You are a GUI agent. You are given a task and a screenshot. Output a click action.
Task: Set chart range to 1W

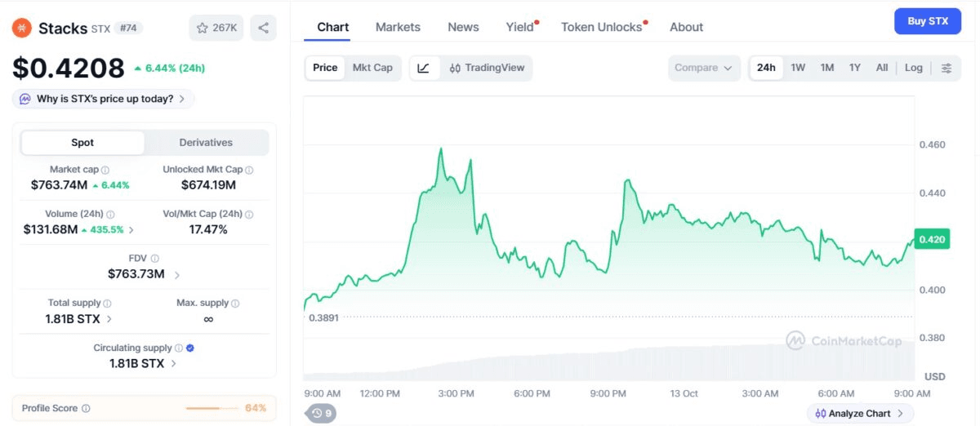pos(798,68)
